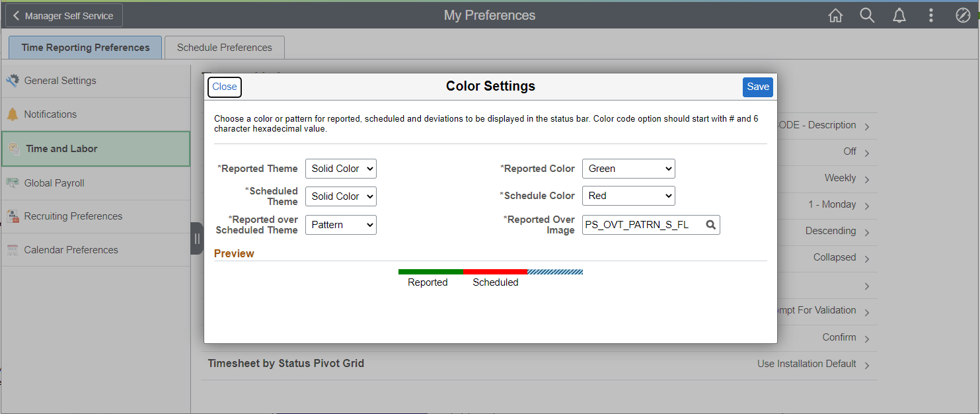Image resolution: width=980 pixels, height=414 pixels.
Task: Click the Search icon in the top bar
Action: [x=867, y=15]
